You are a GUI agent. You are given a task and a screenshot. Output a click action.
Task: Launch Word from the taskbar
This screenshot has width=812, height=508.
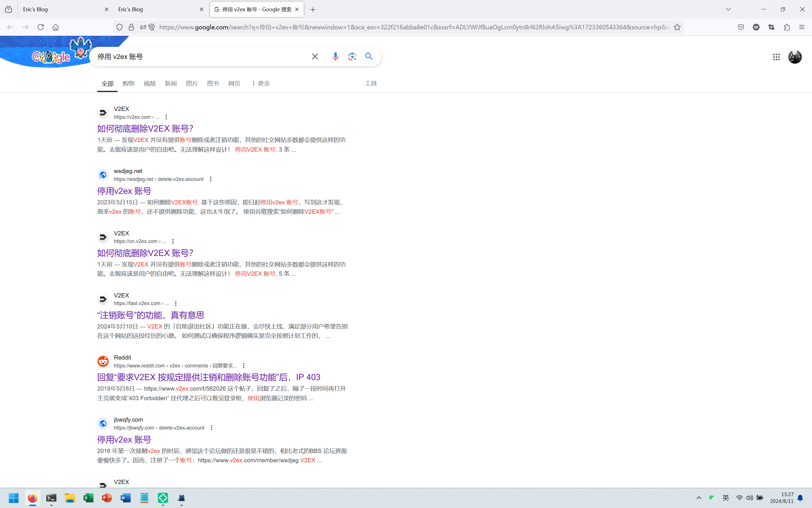[x=125, y=498]
